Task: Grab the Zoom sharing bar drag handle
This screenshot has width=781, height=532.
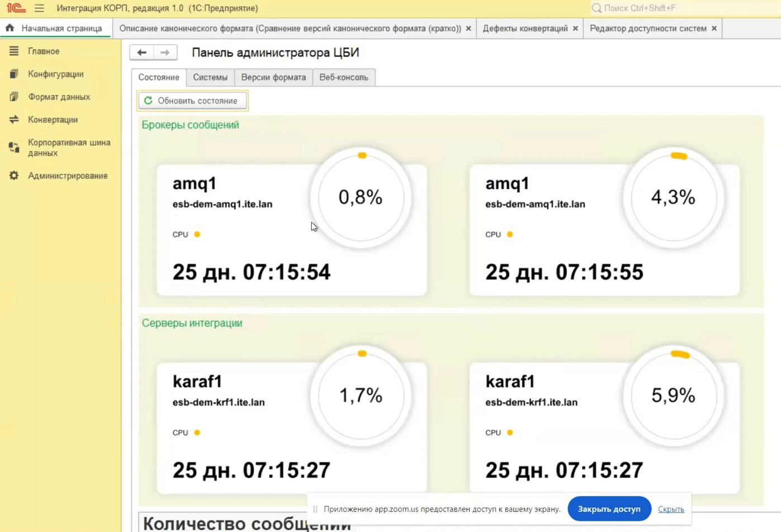Action: [315, 509]
